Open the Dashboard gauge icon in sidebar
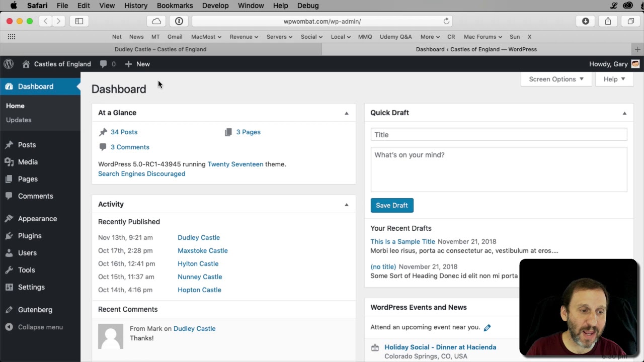Screen dimensions: 644x362 click(x=9, y=86)
